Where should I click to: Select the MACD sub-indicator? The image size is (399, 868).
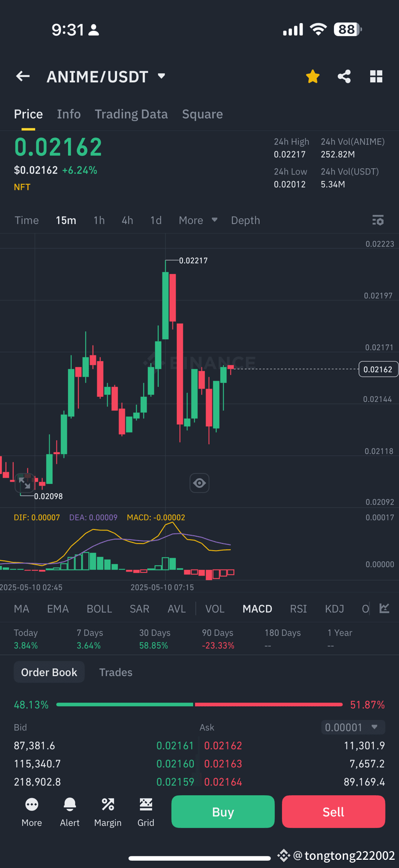(257, 609)
